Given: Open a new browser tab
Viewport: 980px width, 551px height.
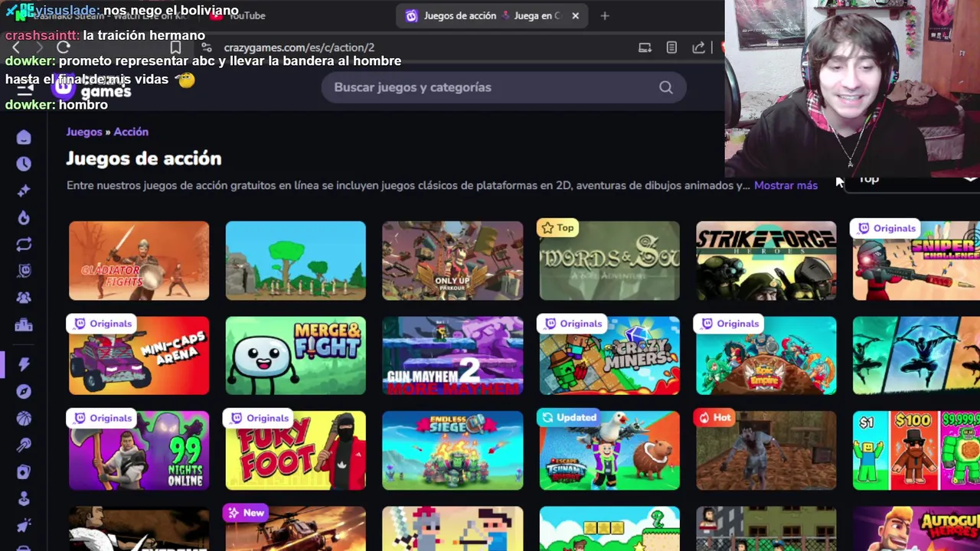Looking at the screenshot, I should [605, 15].
